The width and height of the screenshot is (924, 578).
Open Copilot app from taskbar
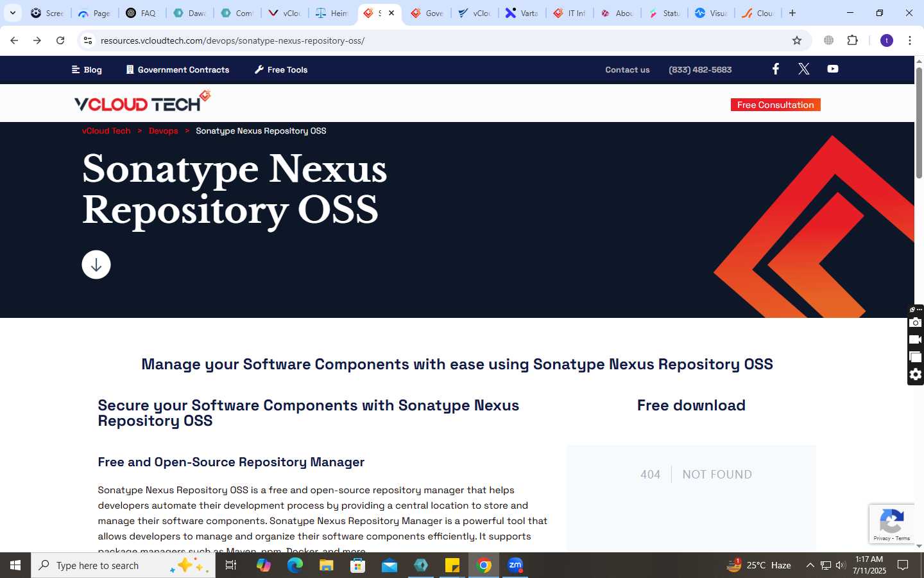click(x=263, y=565)
